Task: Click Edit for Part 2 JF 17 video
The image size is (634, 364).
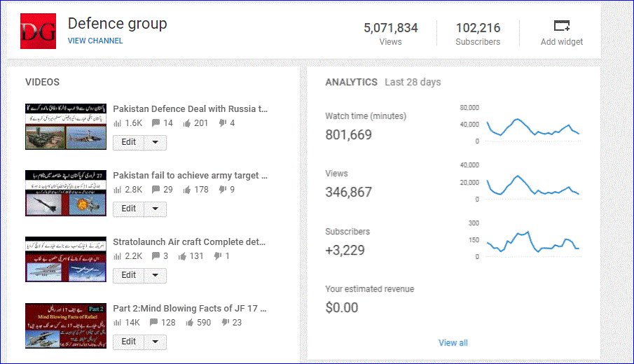Action: pos(129,342)
